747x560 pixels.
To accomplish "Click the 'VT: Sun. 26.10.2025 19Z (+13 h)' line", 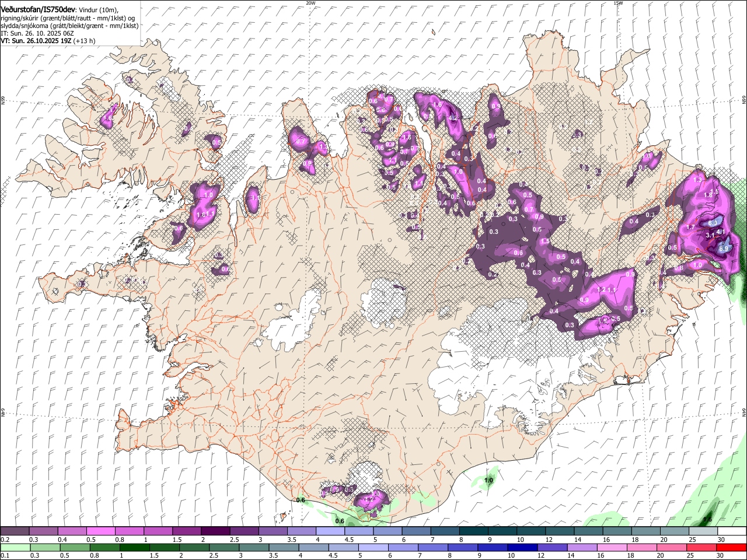I will point(48,41).
